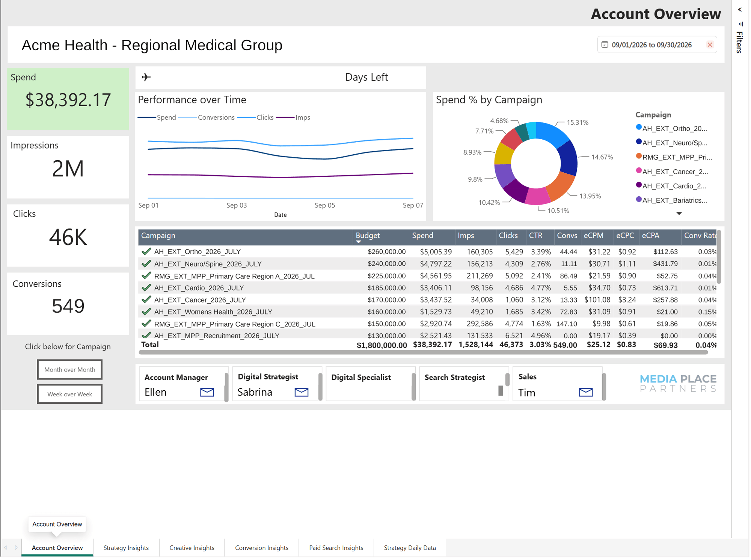Select the Impressions KPI card
Viewport: 751px width, 560px height.
68,167
